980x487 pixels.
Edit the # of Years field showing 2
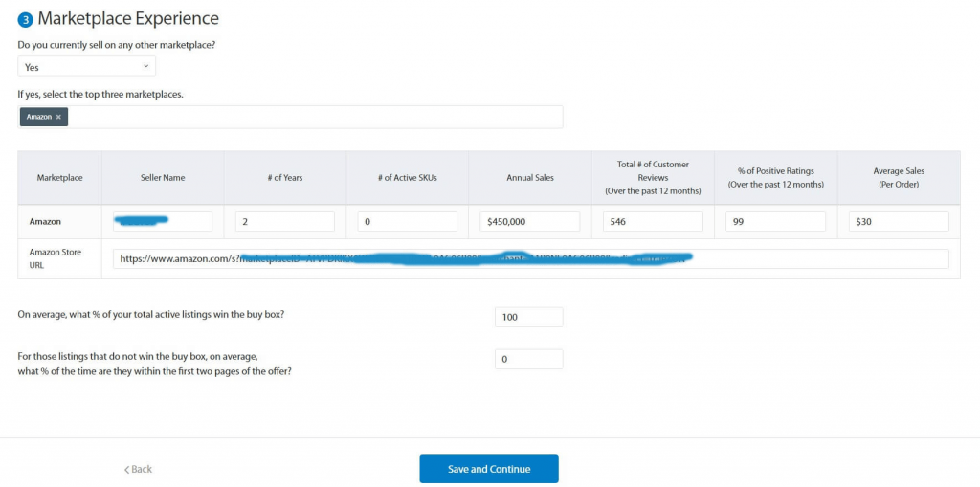click(x=285, y=221)
